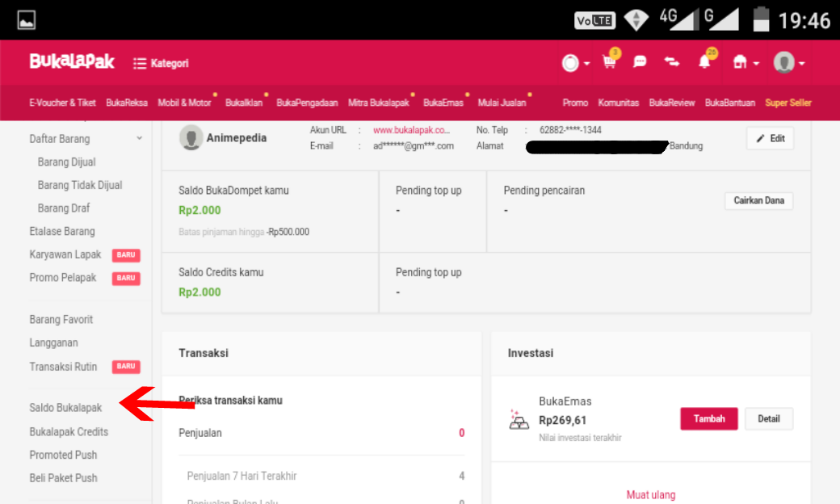The height and width of the screenshot is (504, 840).
Task: Open Barang Draf in sidebar
Action: pyautogui.click(x=64, y=208)
